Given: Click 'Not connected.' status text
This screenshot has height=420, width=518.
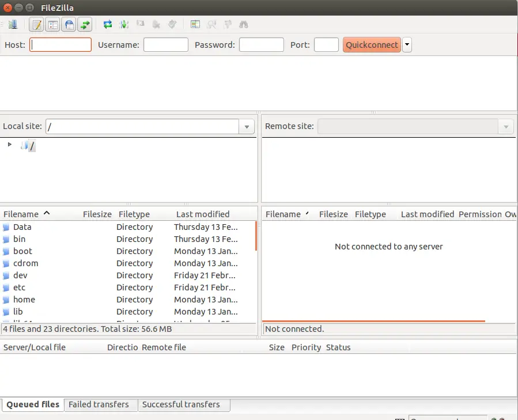Looking at the screenshot, I should tap(294, 329).
